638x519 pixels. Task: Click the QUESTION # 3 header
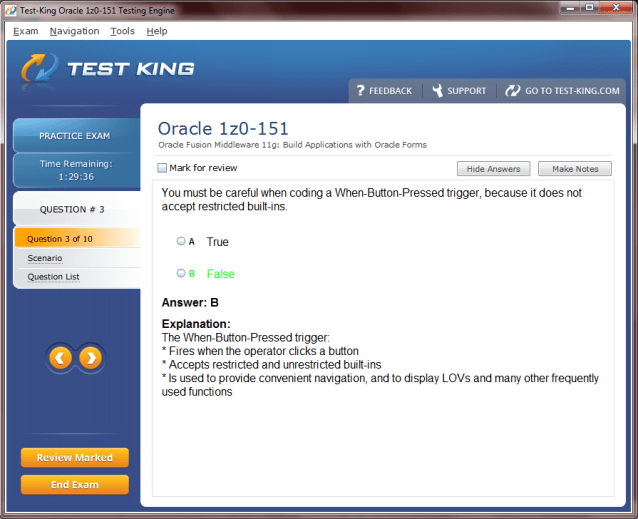76,209
